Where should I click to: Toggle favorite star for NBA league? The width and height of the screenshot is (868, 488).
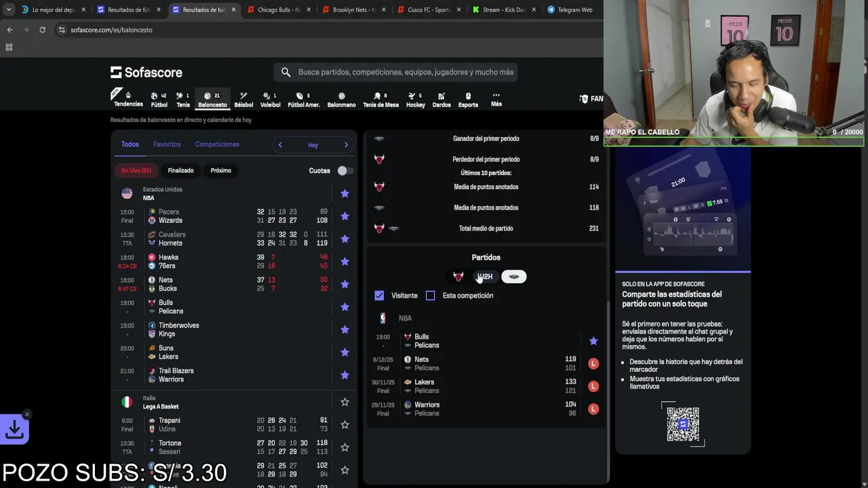point(344,194)
